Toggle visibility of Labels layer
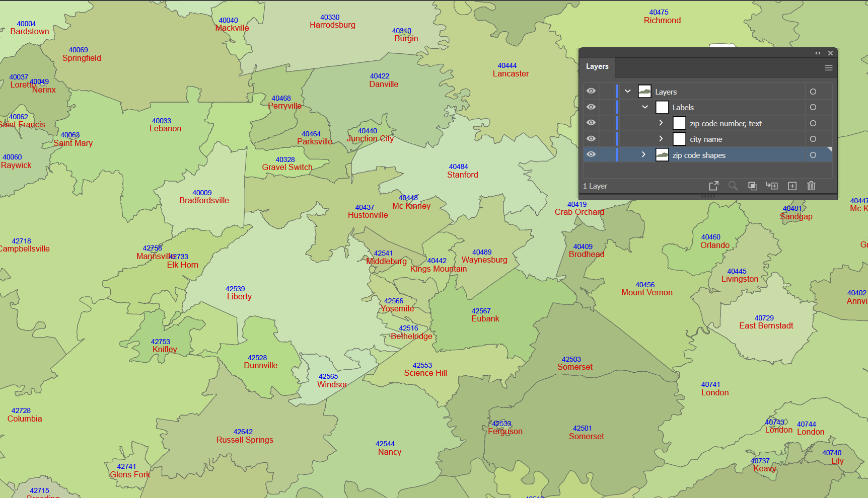Screen dimensions: 868x498 tap(591, 107)
